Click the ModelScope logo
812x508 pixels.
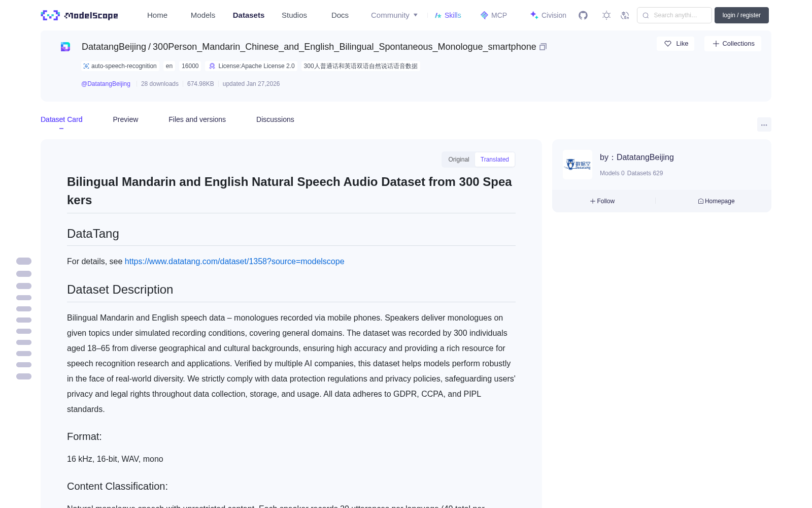79,15
